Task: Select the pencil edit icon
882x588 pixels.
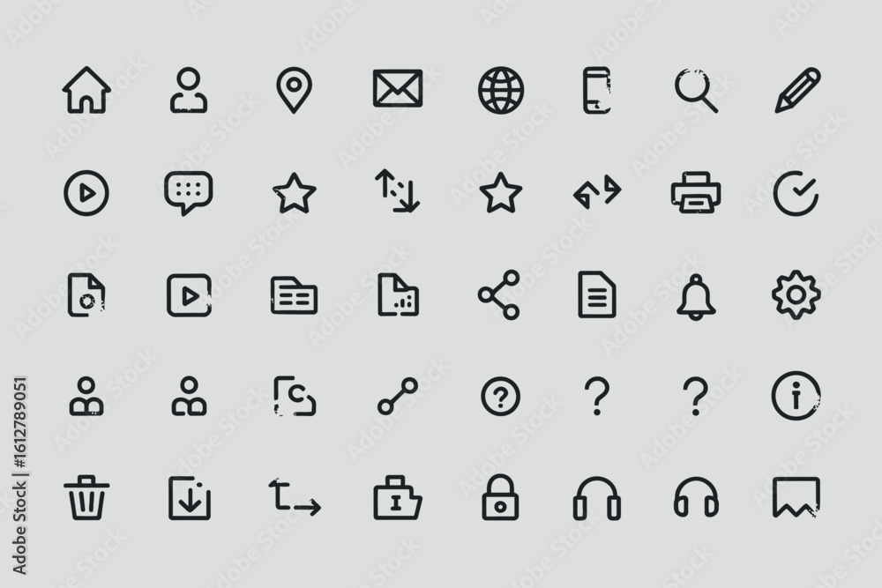Action: (x=797, y=91)
